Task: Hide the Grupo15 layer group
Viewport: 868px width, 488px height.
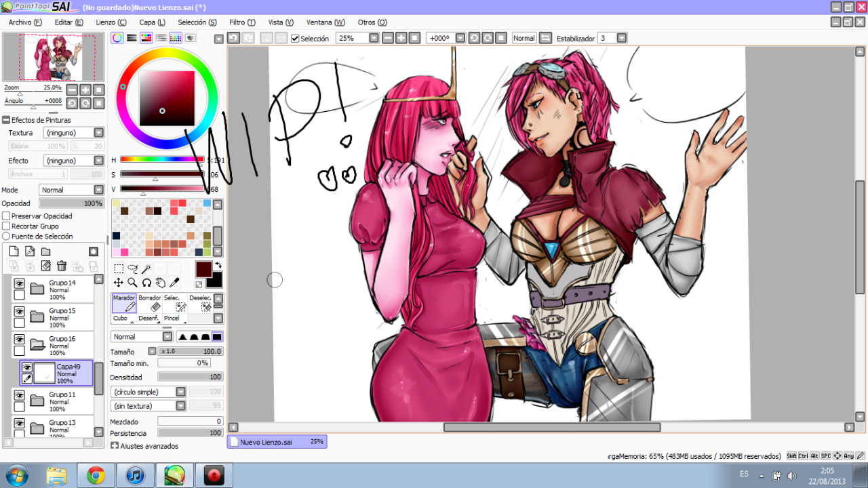Action: (19, 312)
